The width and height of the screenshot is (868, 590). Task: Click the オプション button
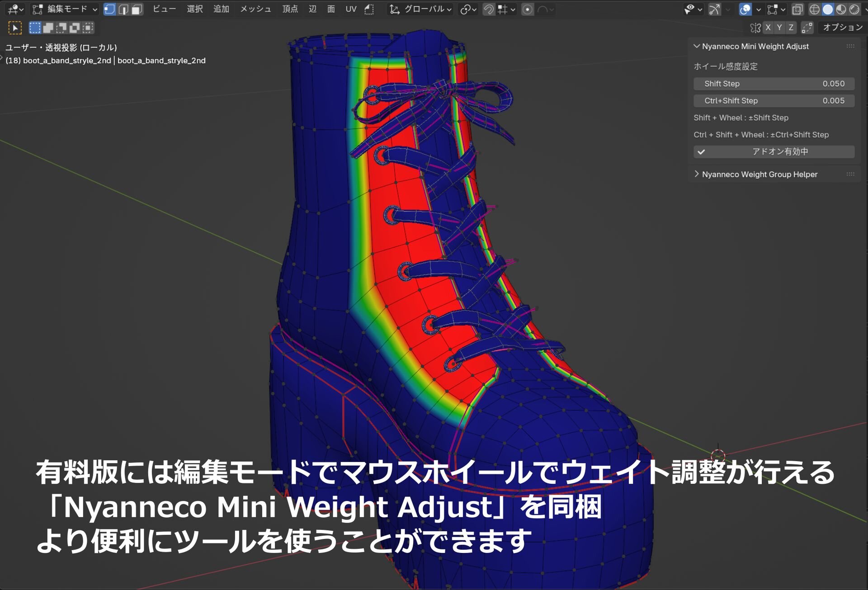coord(842,28)
